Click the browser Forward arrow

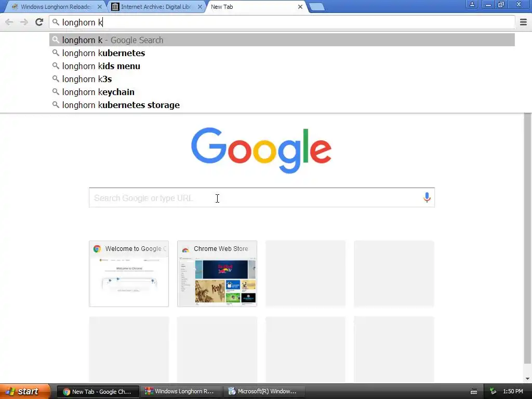pos(24,22)
